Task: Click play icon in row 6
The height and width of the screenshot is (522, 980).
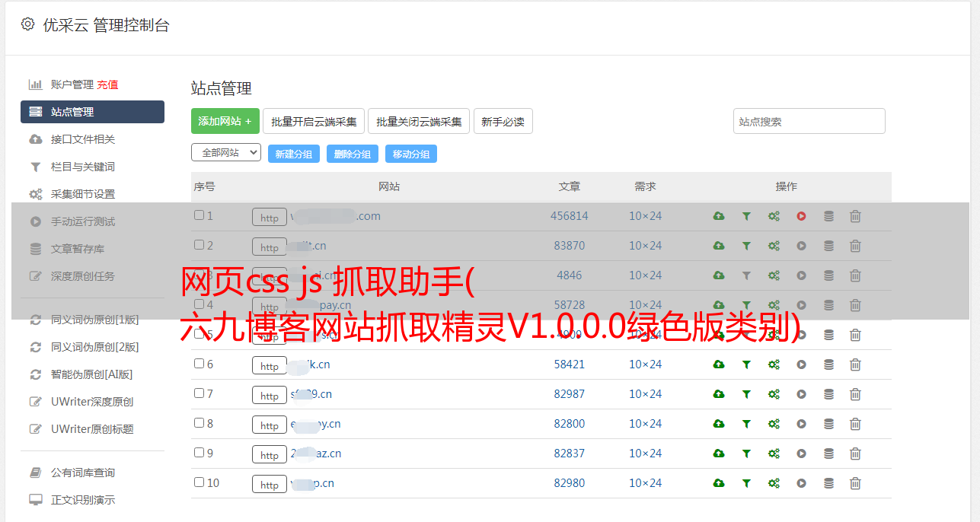Action: click(801, 364)
